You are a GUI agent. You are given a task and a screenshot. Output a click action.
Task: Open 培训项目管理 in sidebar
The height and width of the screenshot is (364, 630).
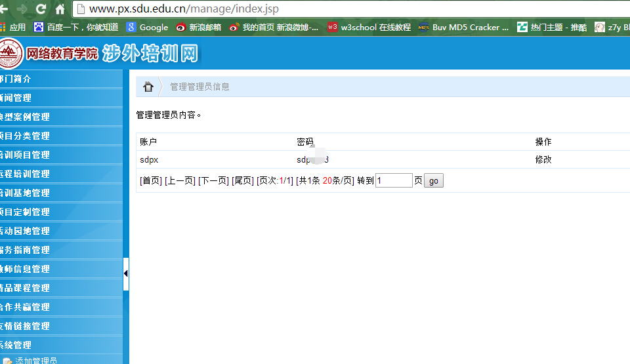tap(61, 155)
